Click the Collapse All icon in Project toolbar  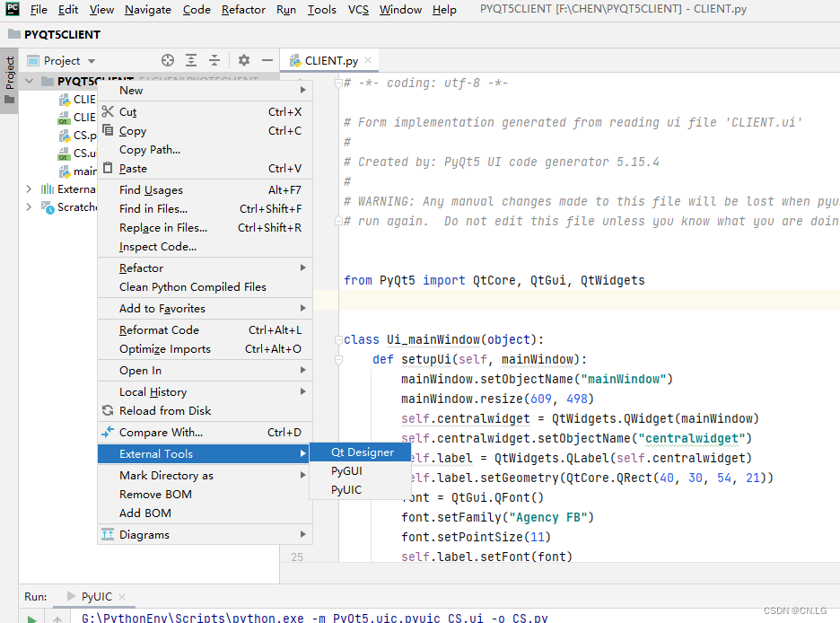coord(214,60)
